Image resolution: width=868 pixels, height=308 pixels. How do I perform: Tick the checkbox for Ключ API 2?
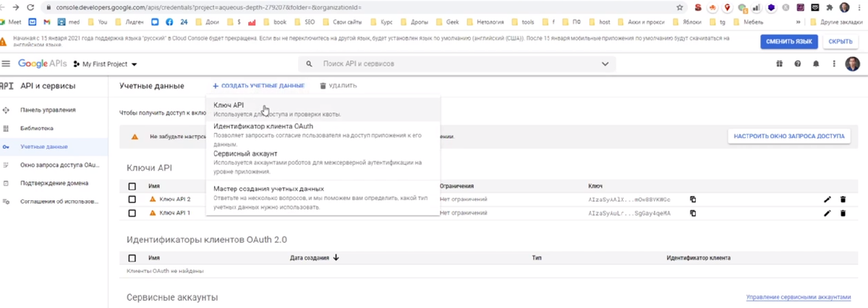132,199
